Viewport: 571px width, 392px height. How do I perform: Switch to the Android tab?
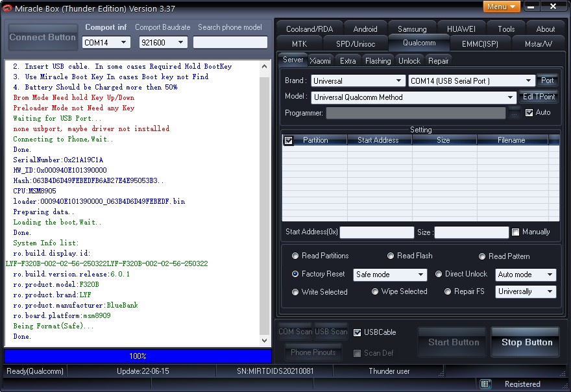coord(365,29)
